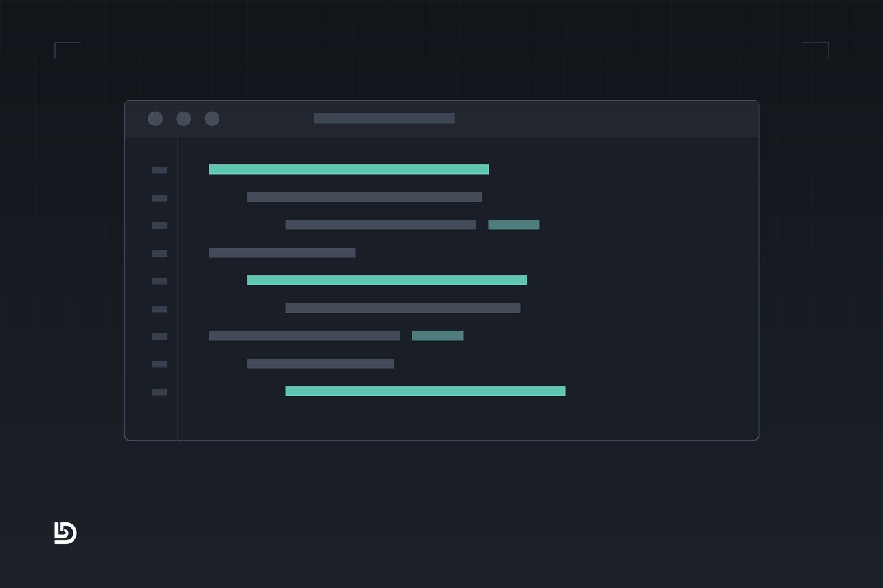Click the small teal chip on the third line
The height and width of the screenshot is (588, 883).
point(514,224)
